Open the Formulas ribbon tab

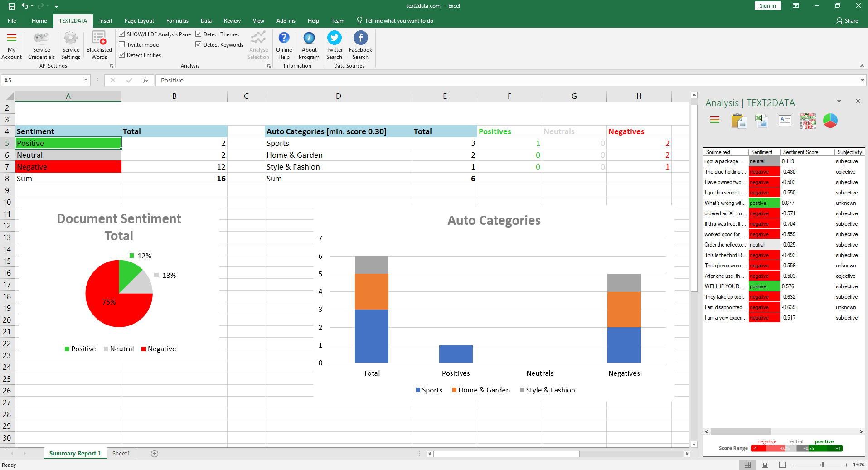coord(177,21)
